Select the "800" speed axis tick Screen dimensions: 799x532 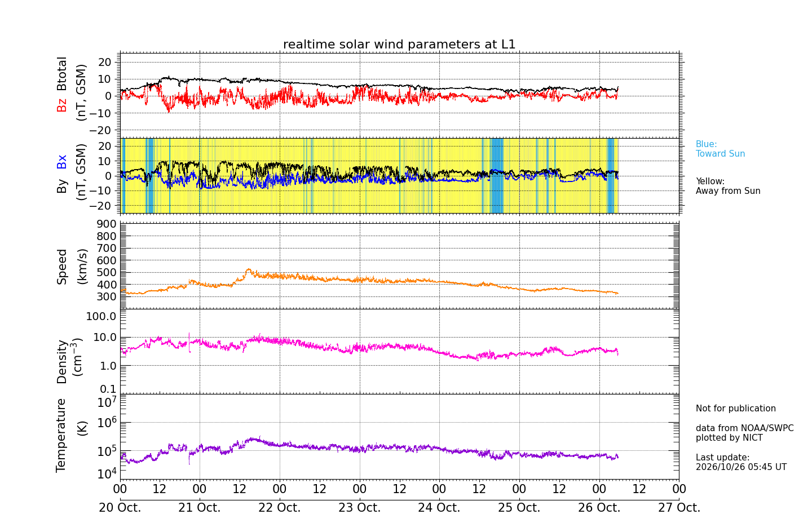click(x=107, y=236)
